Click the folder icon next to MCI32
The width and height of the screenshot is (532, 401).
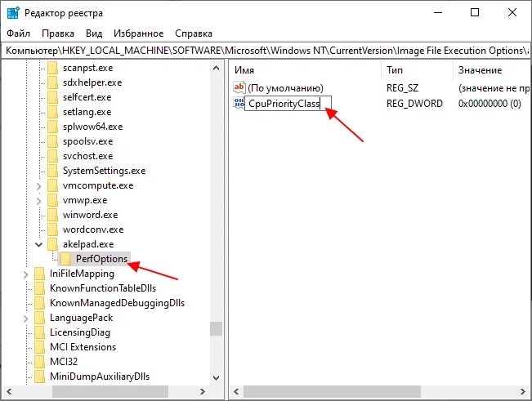(39, 362)
